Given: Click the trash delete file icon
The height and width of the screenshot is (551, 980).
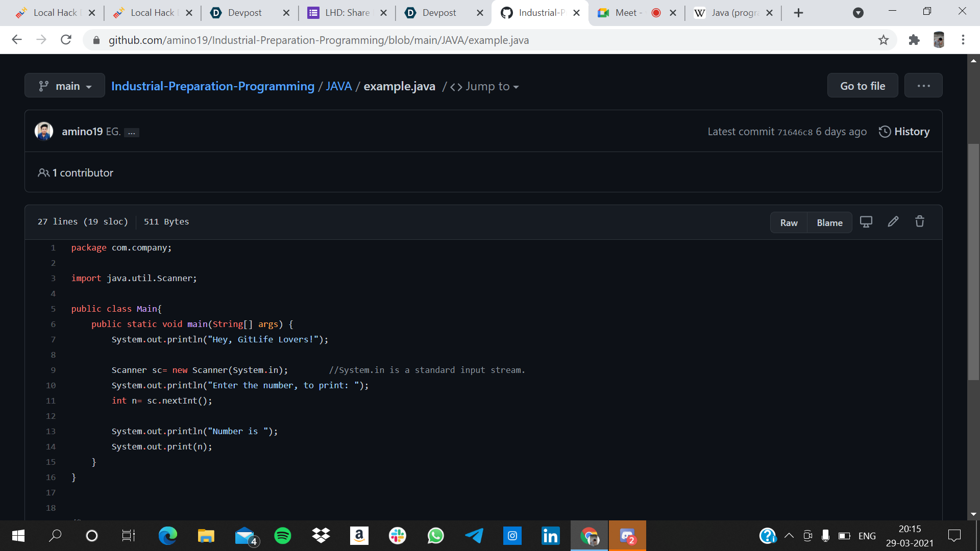Looking at the screenshot, I should (x=920, y=222).
